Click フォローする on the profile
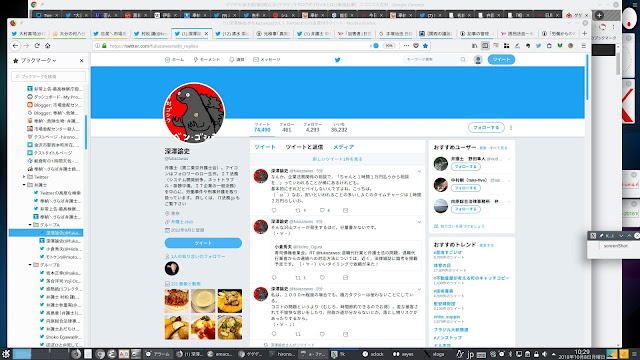Viewport: 640px width, 360px height. [486, 128]
